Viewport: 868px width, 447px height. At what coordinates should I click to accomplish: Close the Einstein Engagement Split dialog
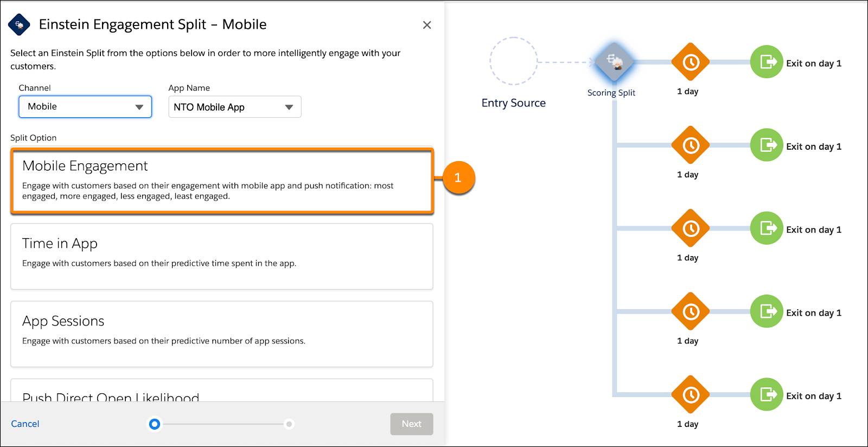(427, 25)
